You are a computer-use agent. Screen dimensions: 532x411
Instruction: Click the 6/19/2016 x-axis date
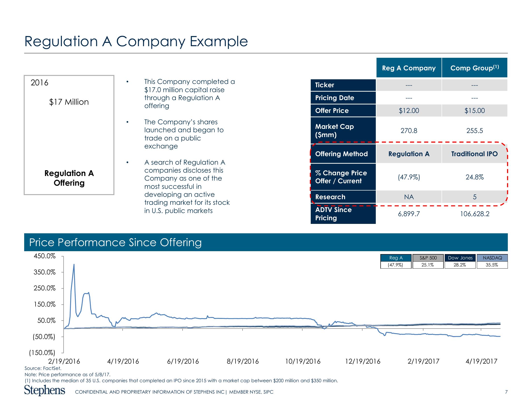click(x=183, y=361)
